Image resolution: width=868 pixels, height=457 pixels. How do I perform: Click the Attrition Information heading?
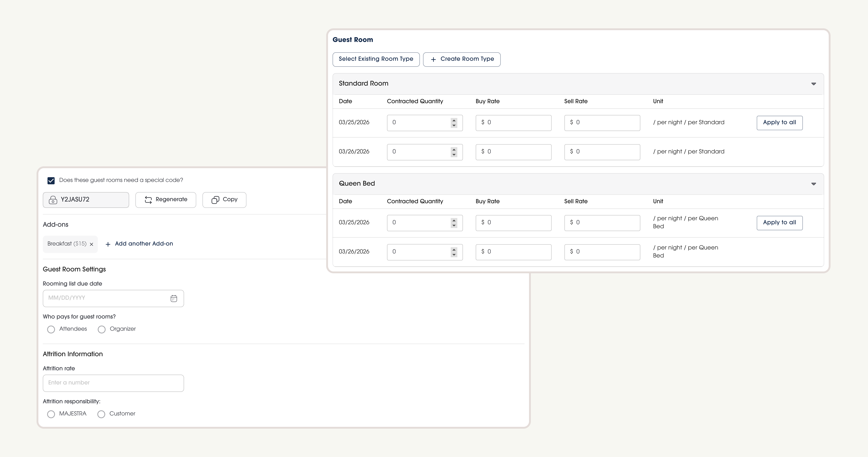point(73,354)
